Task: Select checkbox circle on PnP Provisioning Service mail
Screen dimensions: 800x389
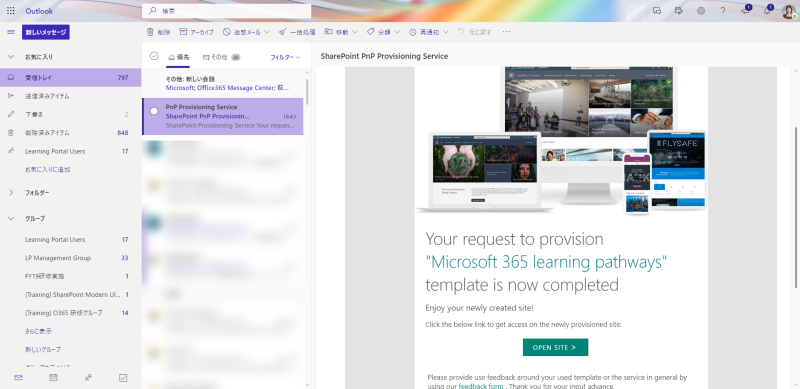Action: pos(154,111)
